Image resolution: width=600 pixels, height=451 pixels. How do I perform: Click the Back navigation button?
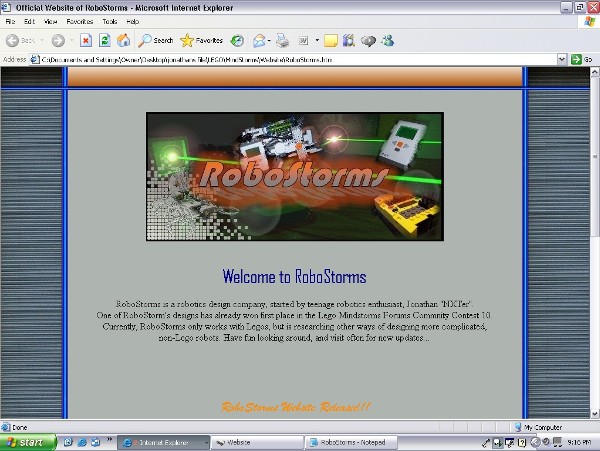[21, 40]
